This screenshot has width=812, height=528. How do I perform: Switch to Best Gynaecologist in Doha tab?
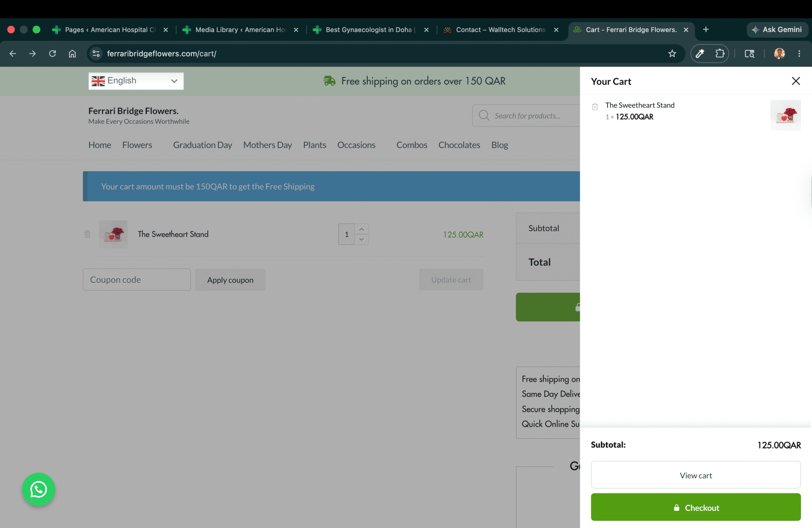370,30
